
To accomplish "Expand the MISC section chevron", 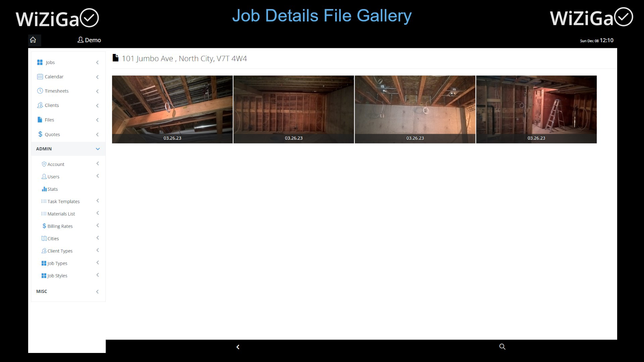I will pyautogui.click(x=97, y=292).
